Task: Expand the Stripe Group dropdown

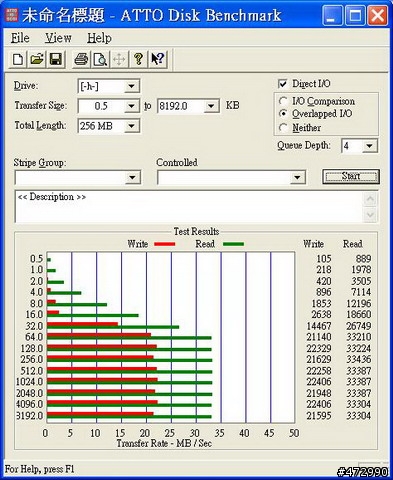Action: pyautogui.click(x=132, y=177)
